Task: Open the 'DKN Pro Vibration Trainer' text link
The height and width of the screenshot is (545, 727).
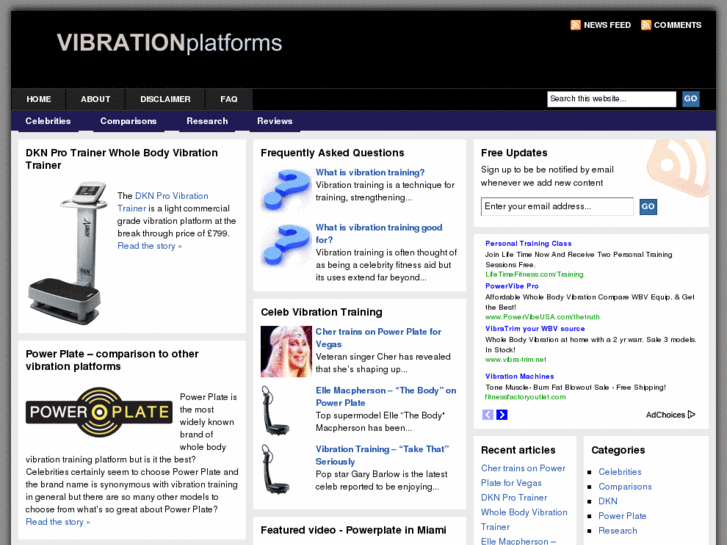Action: coord(163,202)
